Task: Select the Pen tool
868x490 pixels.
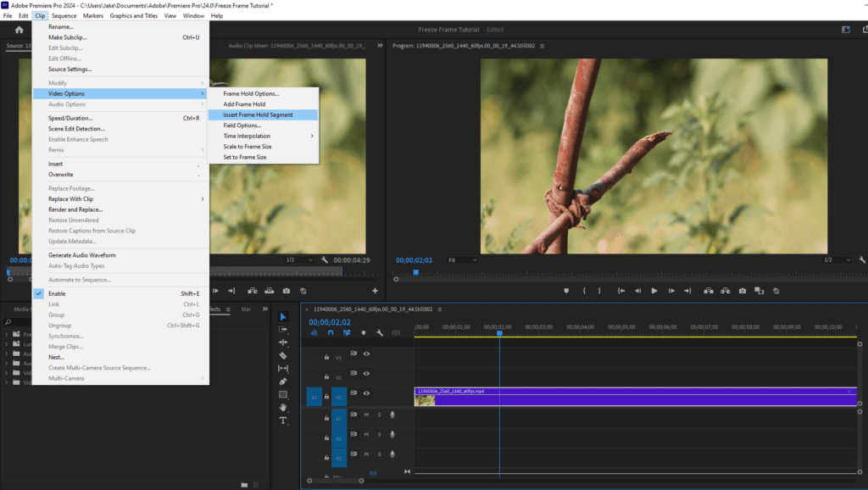Action: [x=283, y=381]
